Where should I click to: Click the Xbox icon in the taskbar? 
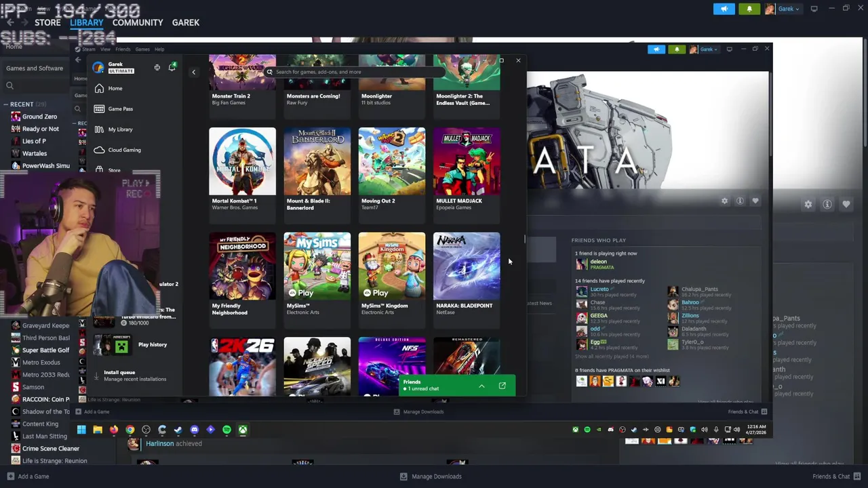pyautogui.click(x=243, y=430)
